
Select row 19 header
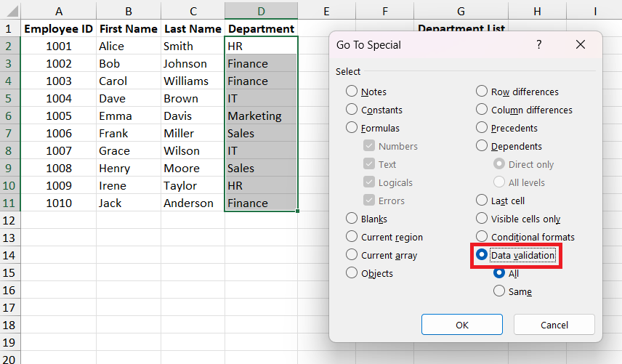(x=10, y=343)
